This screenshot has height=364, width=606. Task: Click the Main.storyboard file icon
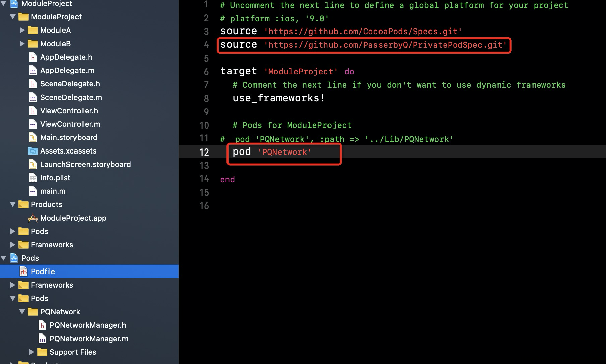[33, 137]
